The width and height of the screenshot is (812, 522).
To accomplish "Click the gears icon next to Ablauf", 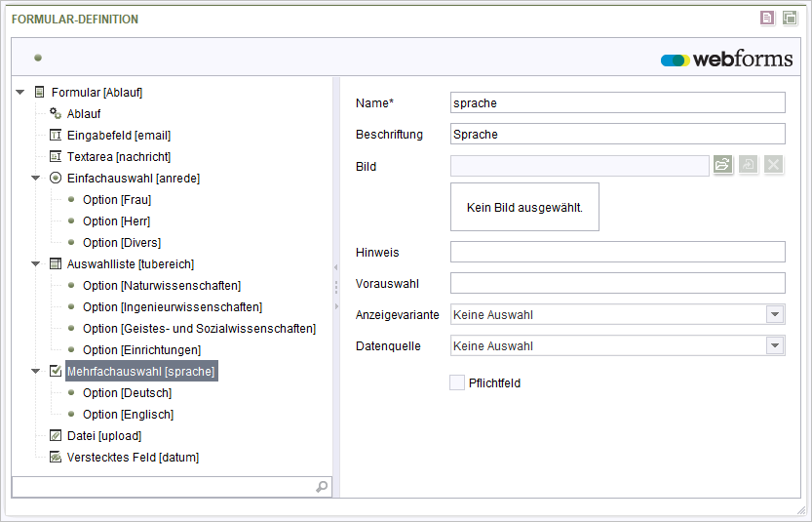I will pyautogui.click(x=56, y=113).
